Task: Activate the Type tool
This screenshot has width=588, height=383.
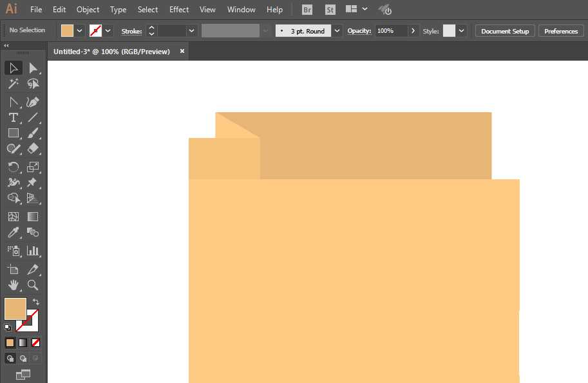Action: [x=13, y=117]
